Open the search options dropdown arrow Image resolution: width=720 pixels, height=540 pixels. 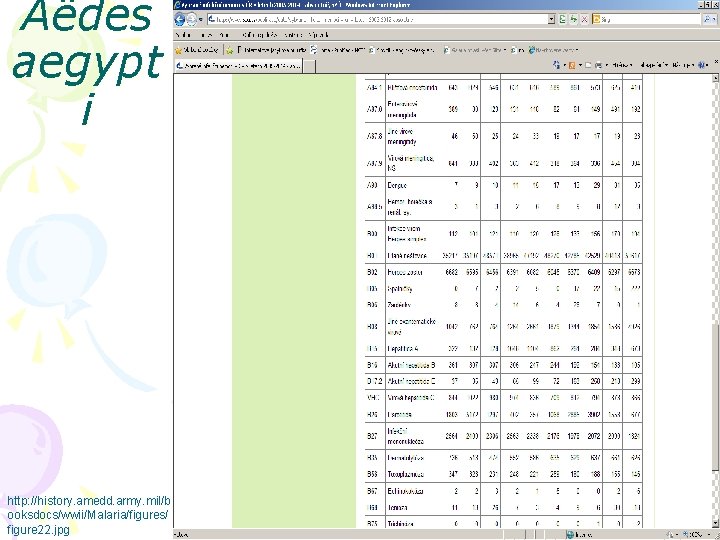714,19
